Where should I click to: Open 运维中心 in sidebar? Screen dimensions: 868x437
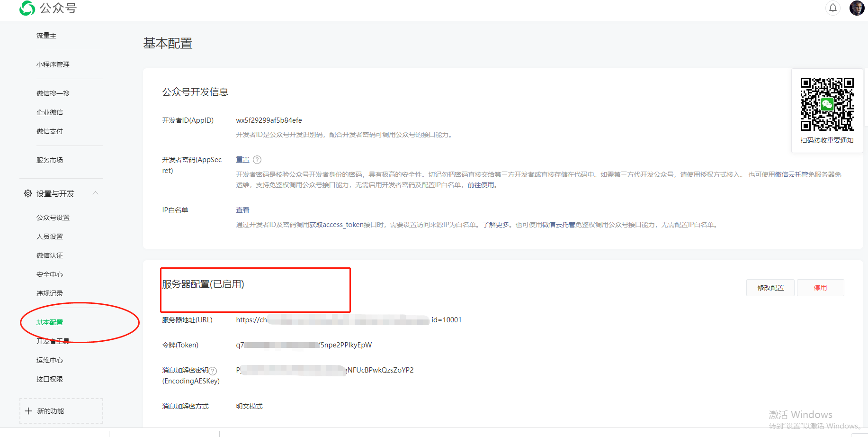click(50, 360)
